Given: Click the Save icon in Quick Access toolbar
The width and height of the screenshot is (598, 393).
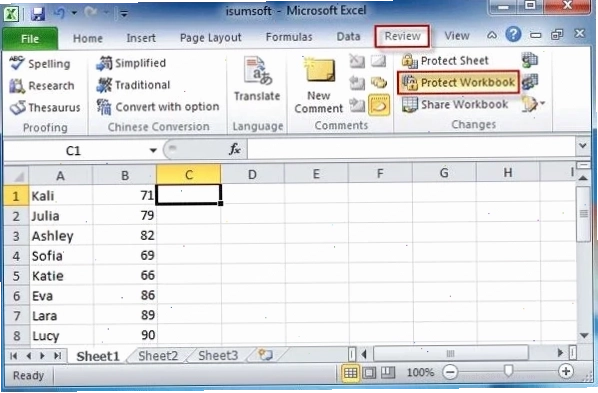Looking at the screenshot, I should [37, 14].
